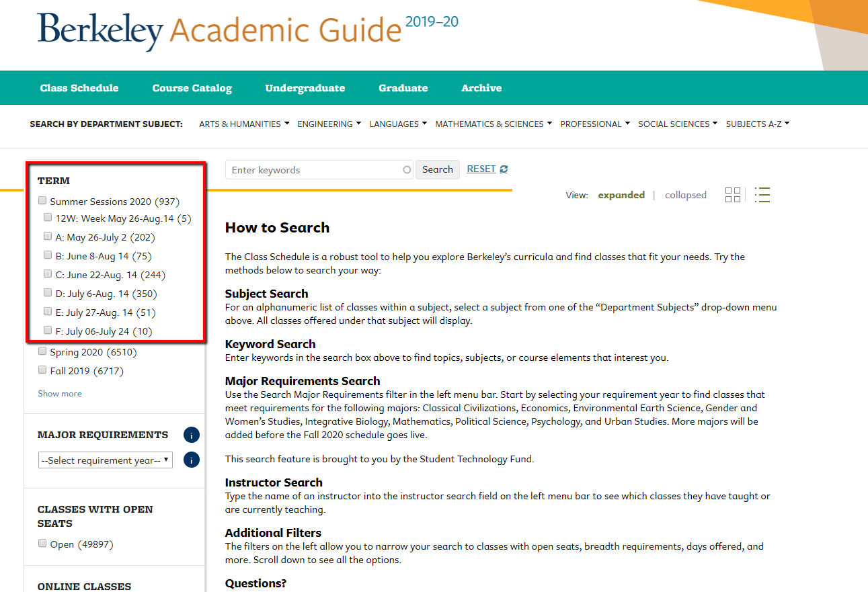Expand Arts & Humanities subject dropdown

(244, 124)
